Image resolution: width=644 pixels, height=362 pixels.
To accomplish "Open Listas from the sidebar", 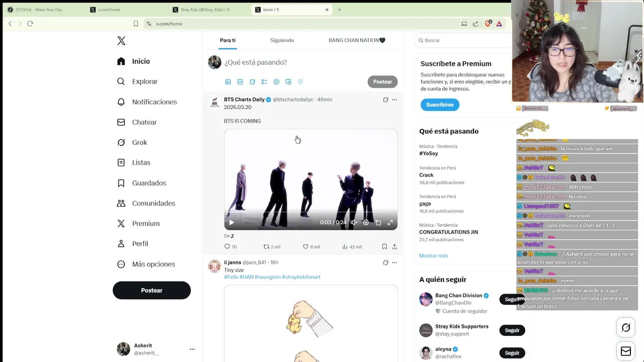I will [x=133, y=162].
